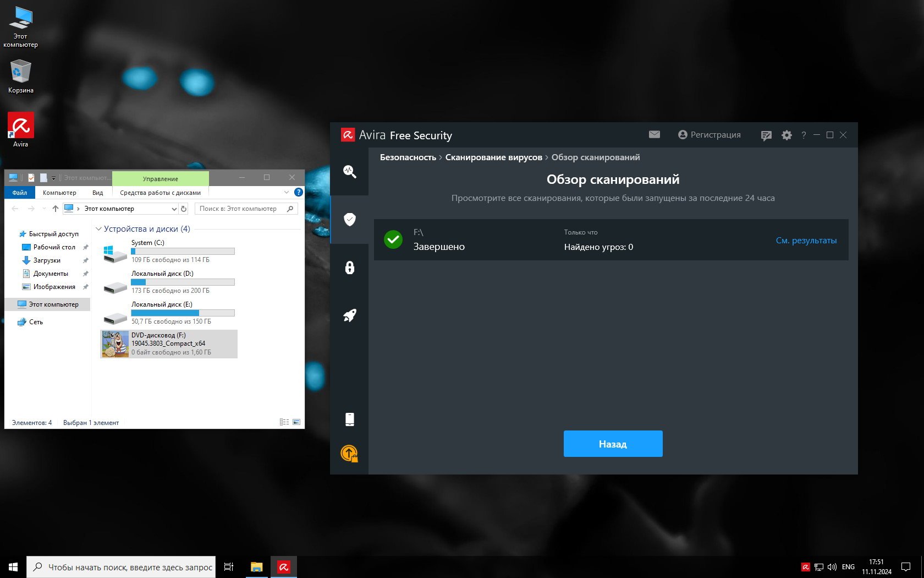Open the Вид ribbon tab
Image resolution: width=924 pixels, height=578 pixels.
(x=97, y=193)
